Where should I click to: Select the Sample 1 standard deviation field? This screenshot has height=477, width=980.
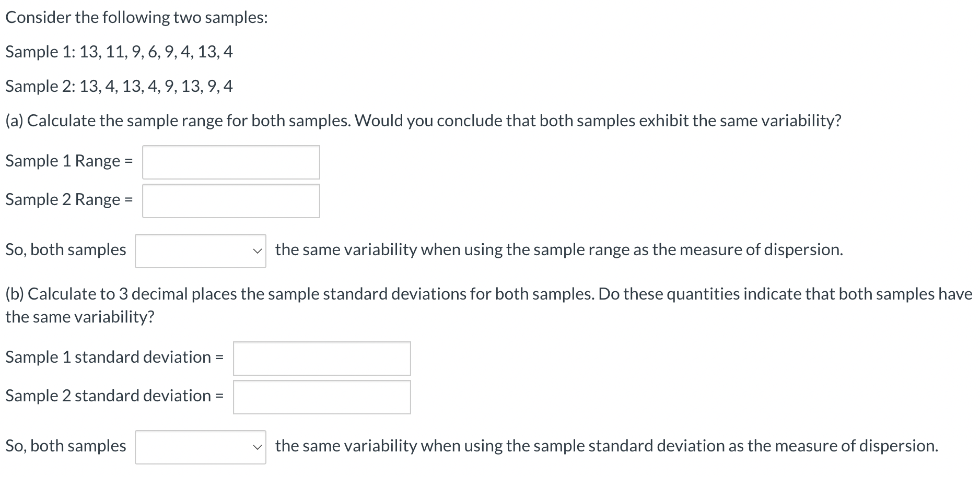coord(322,359)
